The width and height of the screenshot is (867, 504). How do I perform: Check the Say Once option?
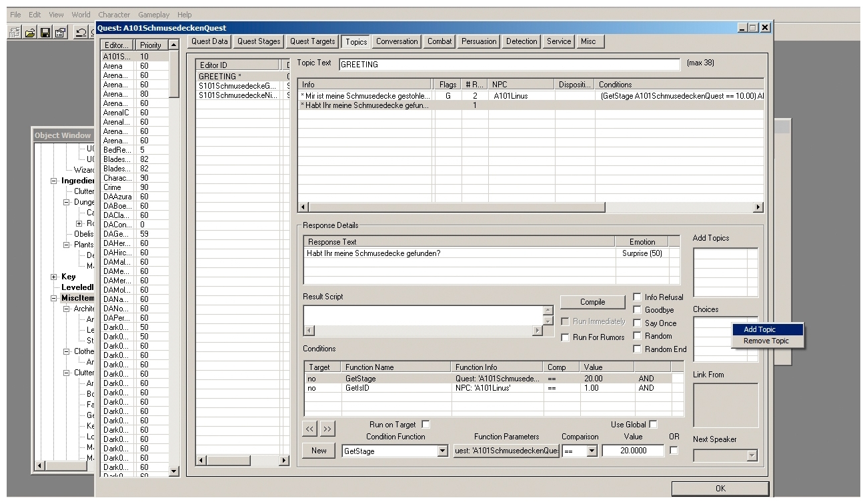[x=638, y=323]
